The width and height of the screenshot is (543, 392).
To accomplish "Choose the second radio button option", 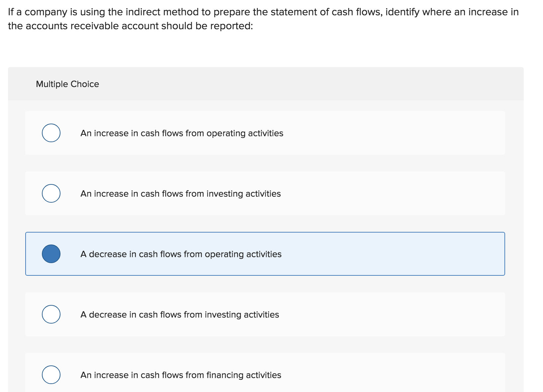I will [51, 193].
